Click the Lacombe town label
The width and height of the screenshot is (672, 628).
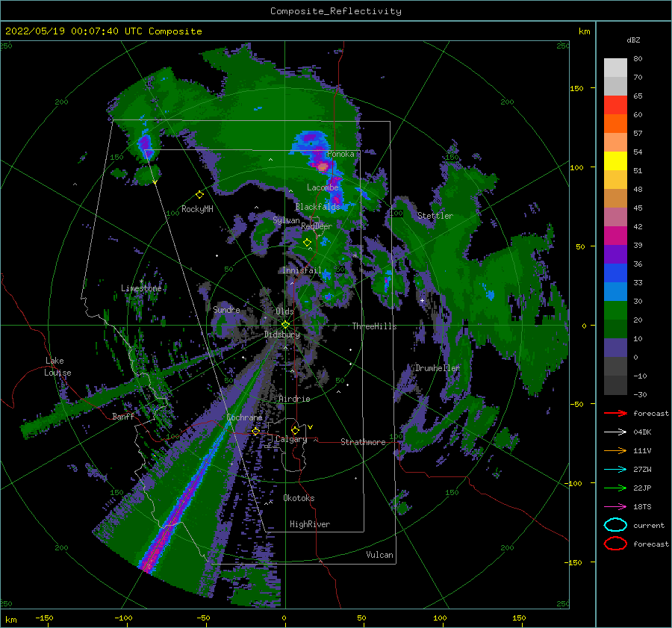click(323, 187)
